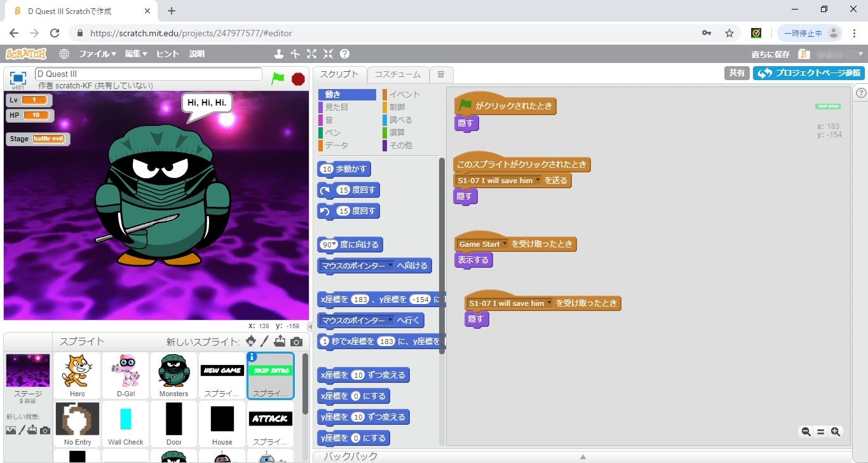Select the 見た目 block category
The image size is (868, 463).
pos(336,107)
